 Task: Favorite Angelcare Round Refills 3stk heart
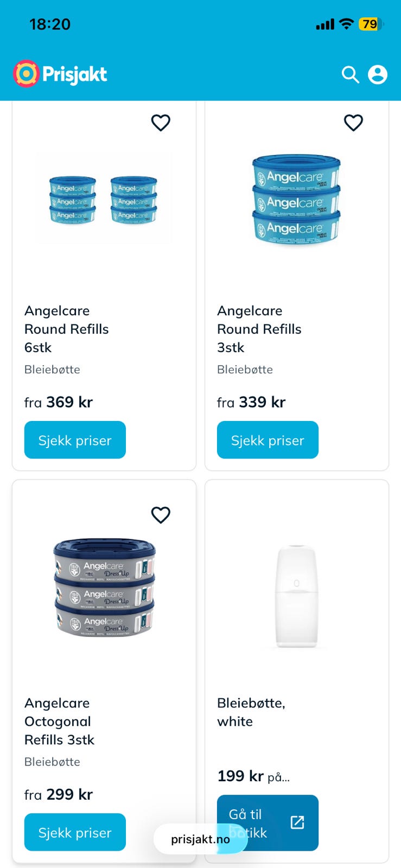point(353,123)
